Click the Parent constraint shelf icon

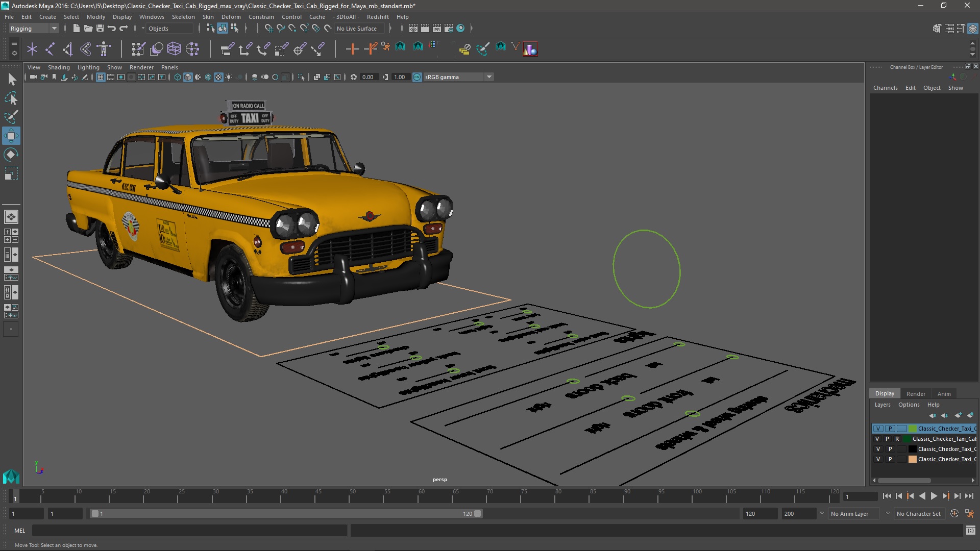(x=227, y=49)
